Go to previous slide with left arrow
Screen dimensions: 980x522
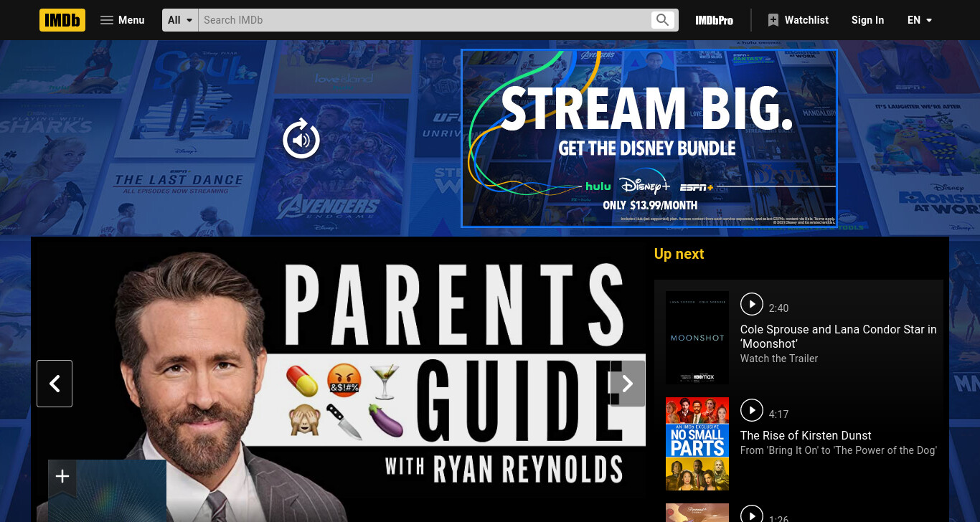tap(55, 384)
